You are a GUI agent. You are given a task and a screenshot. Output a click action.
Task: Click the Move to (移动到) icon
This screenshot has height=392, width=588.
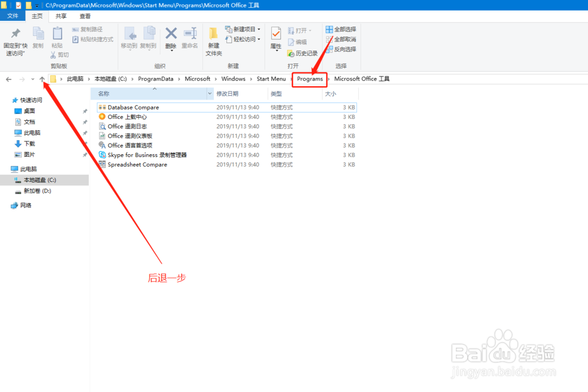point(129,34)
